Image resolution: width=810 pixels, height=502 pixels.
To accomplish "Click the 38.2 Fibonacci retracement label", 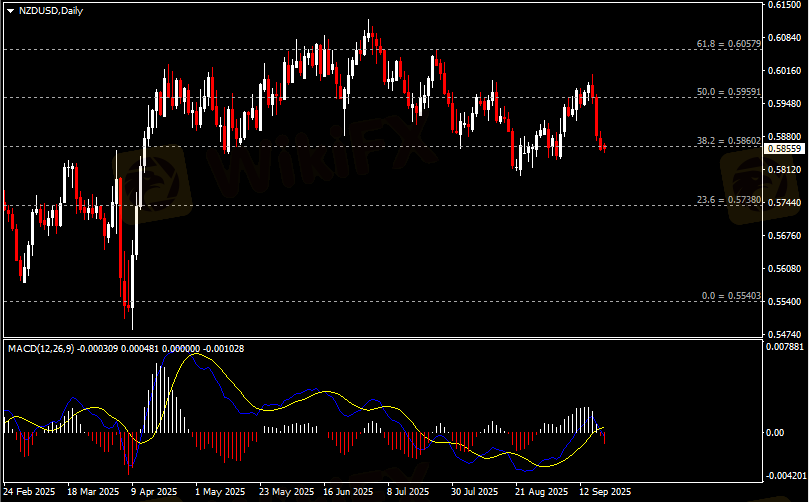I will (x=728, y=141).
